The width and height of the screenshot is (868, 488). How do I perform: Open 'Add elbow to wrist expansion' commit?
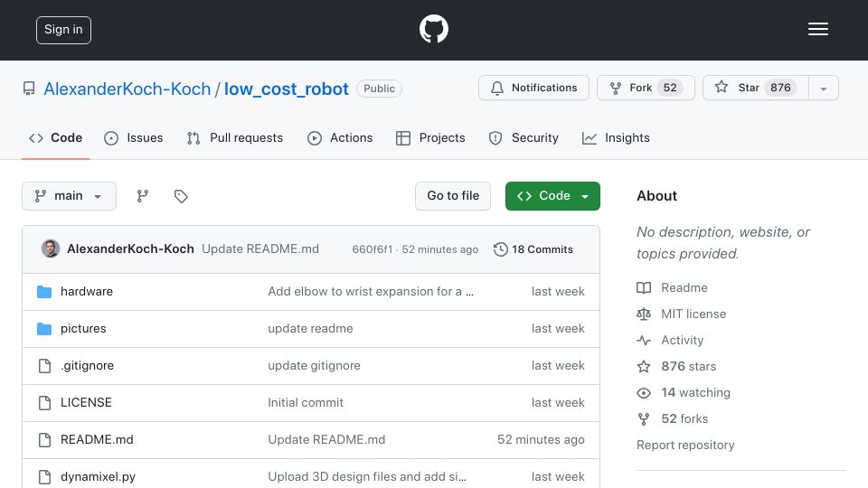pyautogui.click(x=371, y=292)
